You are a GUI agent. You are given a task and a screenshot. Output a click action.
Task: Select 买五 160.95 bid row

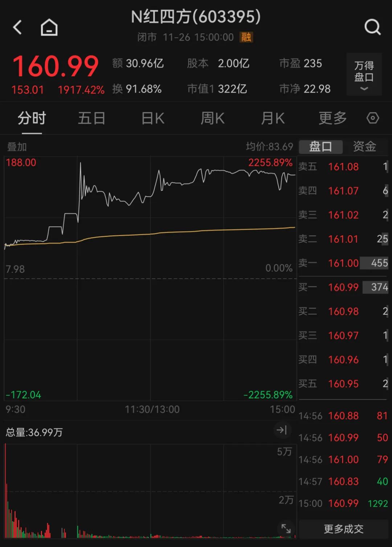343,384
